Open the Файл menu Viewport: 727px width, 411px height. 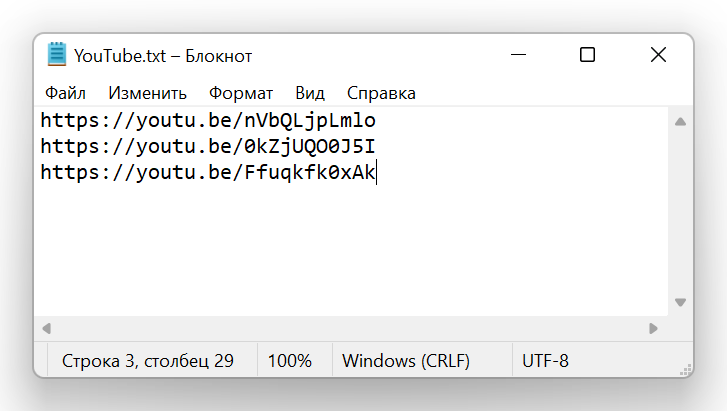65,93
